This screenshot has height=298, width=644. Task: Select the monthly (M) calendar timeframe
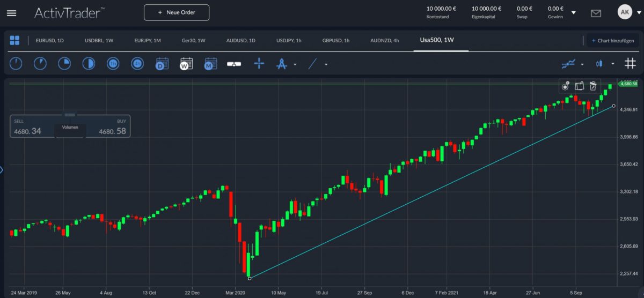[x=210, y=64]
